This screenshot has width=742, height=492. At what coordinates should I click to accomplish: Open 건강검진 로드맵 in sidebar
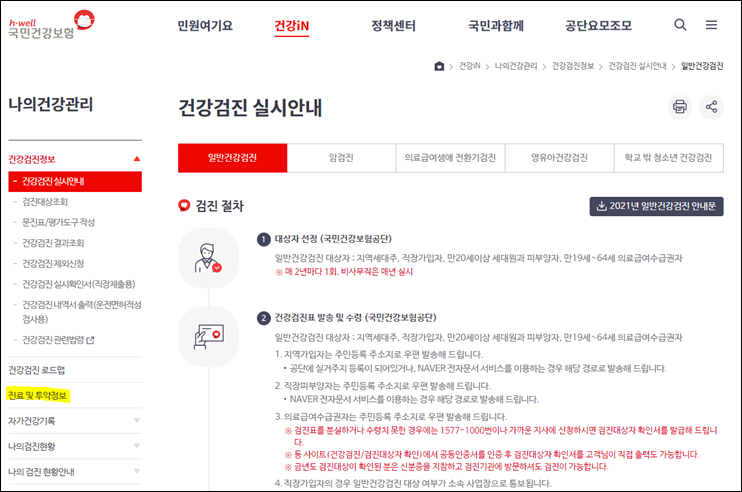click(x=36, y=370)
